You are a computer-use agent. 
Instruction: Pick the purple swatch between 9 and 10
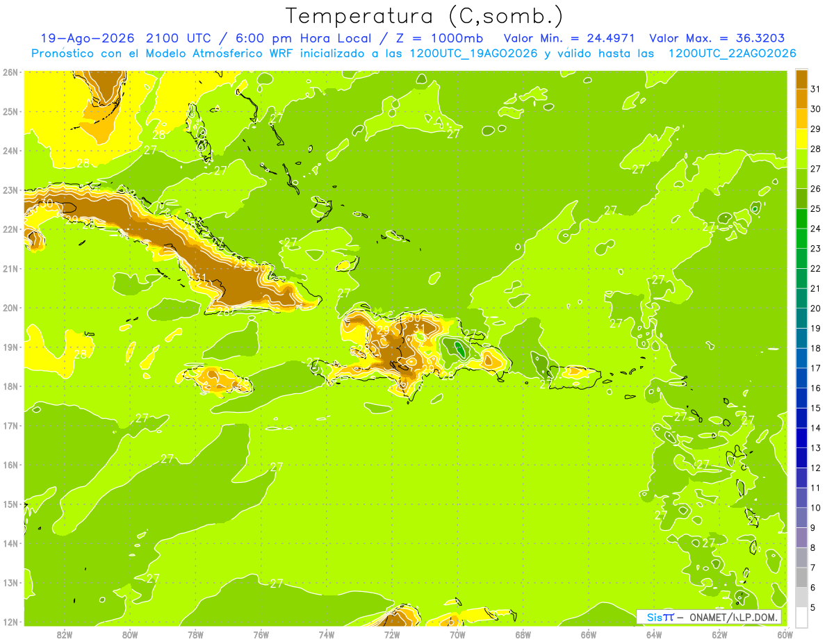pos(801,518)
